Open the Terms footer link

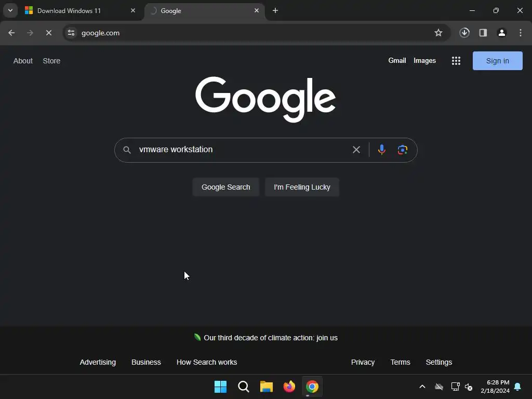(x=401, y=362)
